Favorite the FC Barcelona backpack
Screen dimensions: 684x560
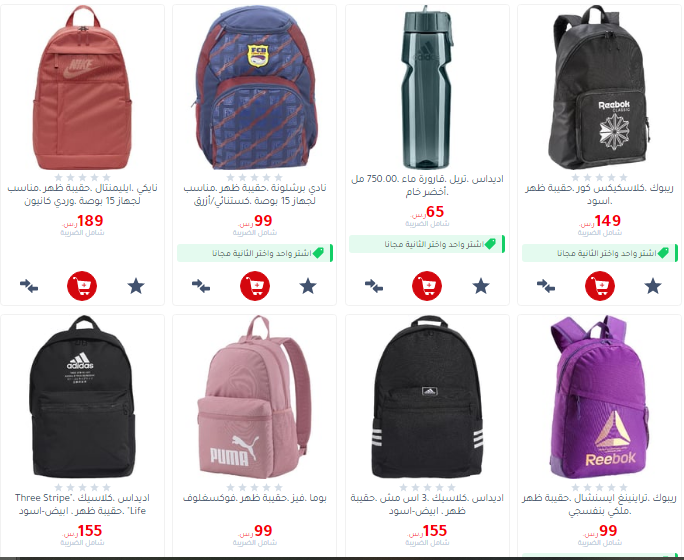(x=308, y=286)
